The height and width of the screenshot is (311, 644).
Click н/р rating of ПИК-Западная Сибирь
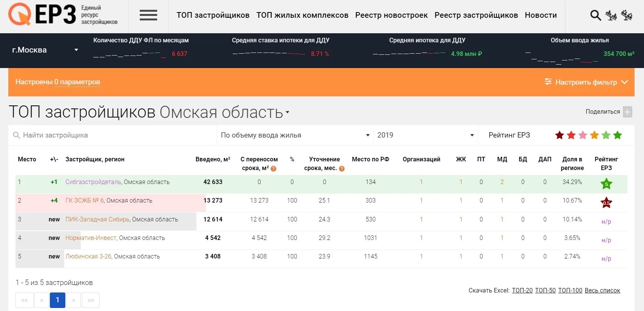tap(606, 222)
